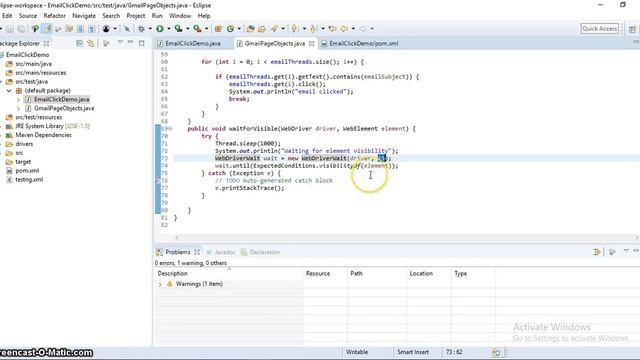Minimize the Package Explorer view
The width and height of the screenshot is (640, 360).
pos(130,42)
